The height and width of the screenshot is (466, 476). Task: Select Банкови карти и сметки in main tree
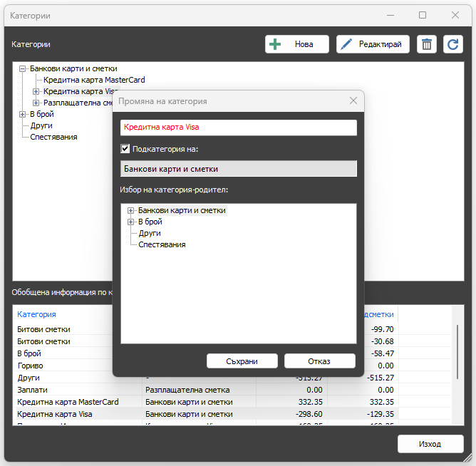[73, 69]
